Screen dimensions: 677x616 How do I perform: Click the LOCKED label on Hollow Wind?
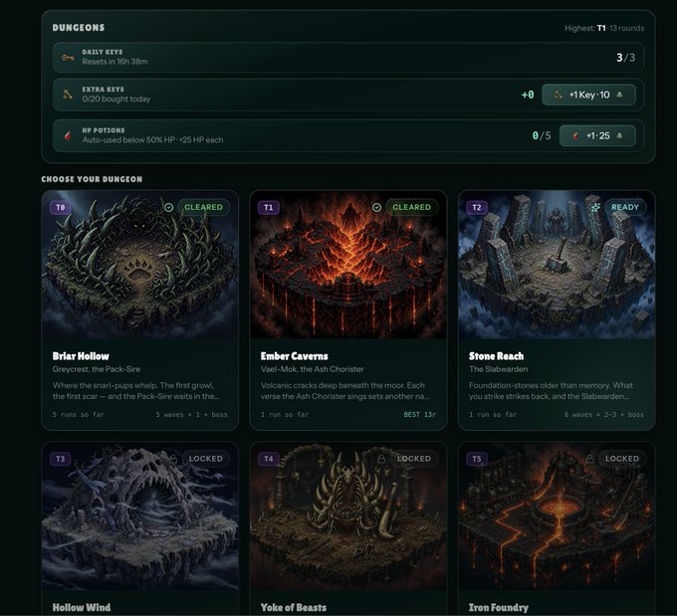tap(206, 459)
